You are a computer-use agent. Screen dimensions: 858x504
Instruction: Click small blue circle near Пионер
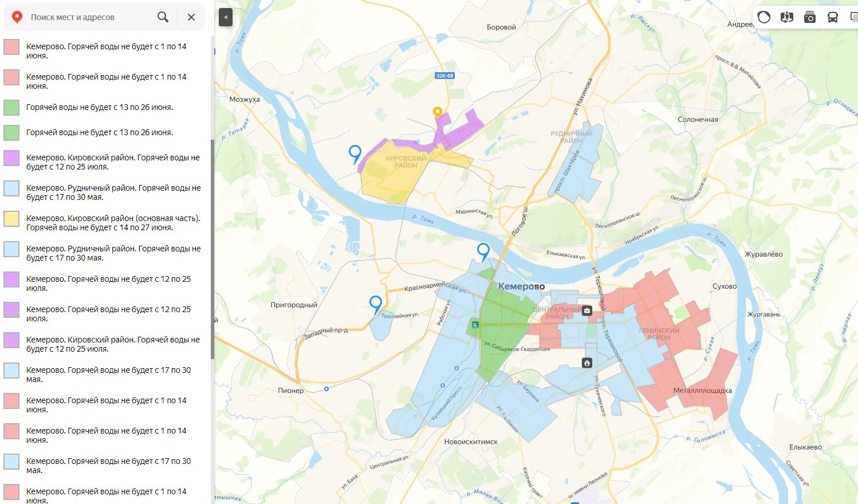[326, 389]
